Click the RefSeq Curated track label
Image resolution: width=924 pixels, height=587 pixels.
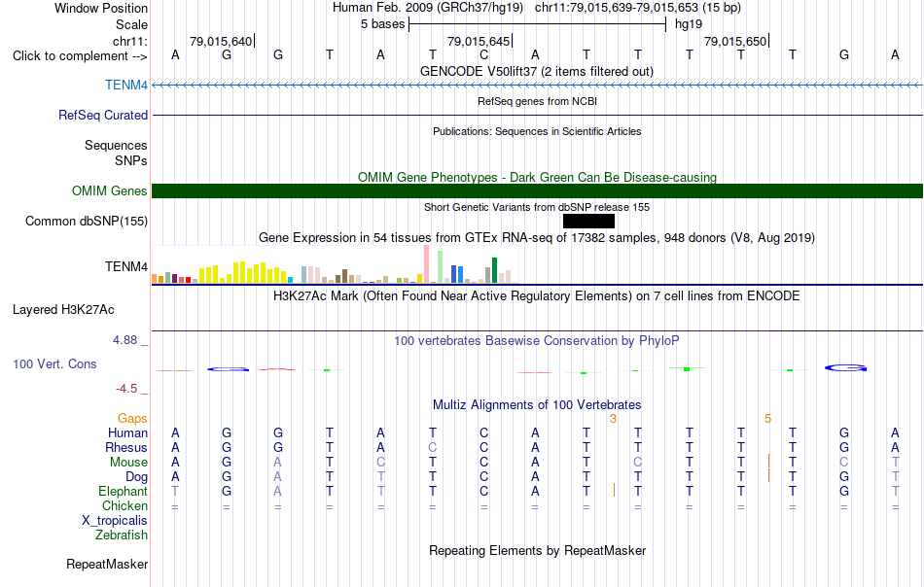pyautogui.click(x=102, y=115)
